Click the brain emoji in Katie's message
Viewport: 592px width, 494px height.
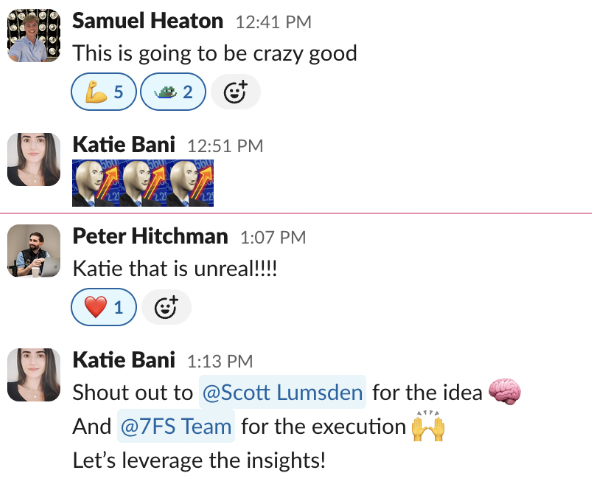505,392
